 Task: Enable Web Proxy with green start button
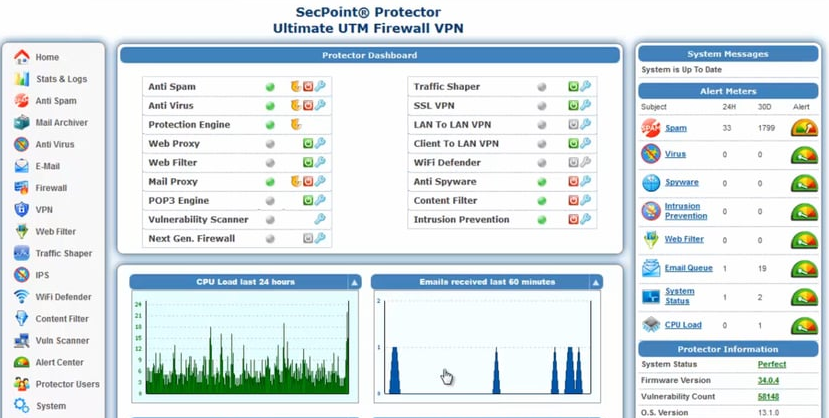tap(309, 144)
